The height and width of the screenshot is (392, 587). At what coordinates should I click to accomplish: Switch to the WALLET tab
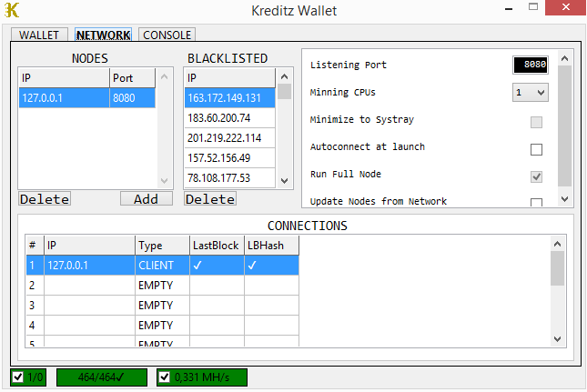click(x=39, y=35)
